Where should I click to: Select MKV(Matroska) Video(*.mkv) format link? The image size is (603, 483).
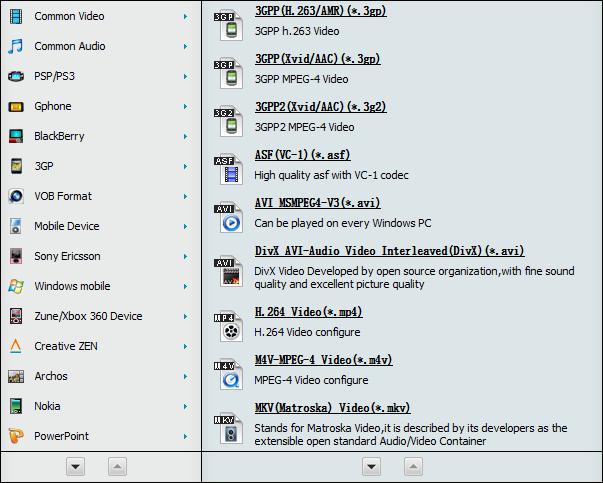click(x=333, y=408)
